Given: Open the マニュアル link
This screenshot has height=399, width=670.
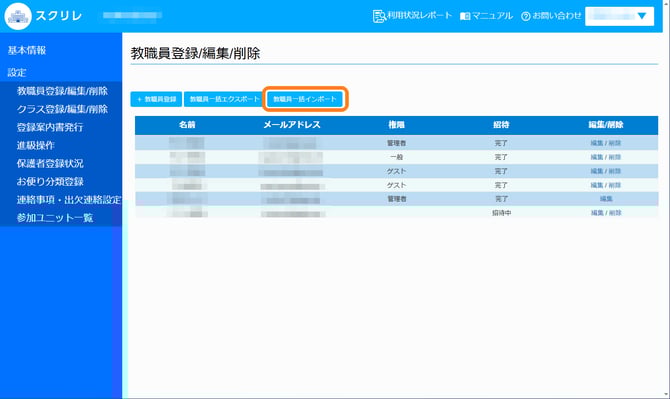Looking at the screenshot, I should [x=486, y=16].
